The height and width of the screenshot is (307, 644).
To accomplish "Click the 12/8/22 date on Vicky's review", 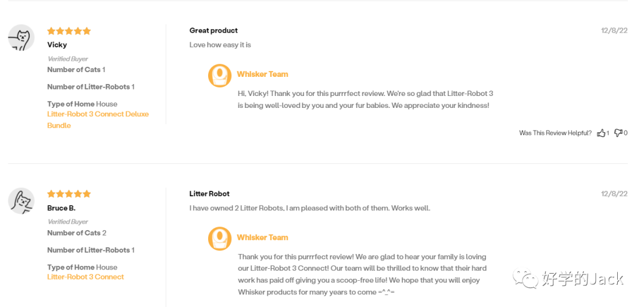I will tap(614, 30).
